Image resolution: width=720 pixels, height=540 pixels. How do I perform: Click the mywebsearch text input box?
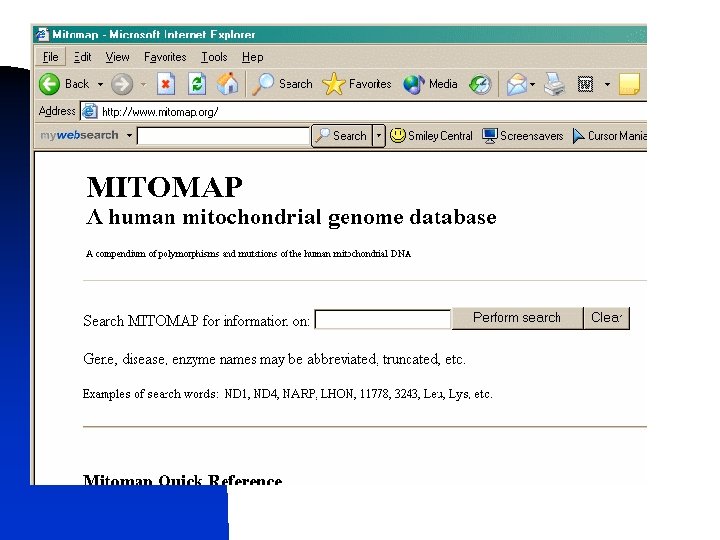pyautogui.click(x=224, y=136)
